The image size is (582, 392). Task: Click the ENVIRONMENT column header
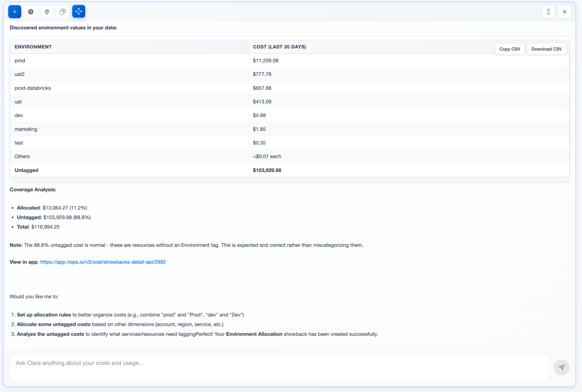[x=33, y=47]
